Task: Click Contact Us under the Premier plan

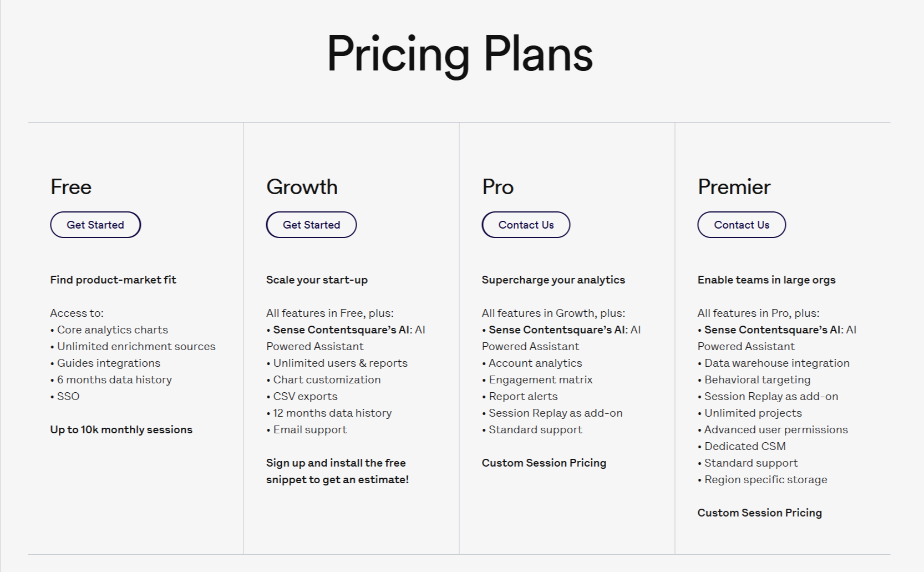Action: (x=741, y=224)
